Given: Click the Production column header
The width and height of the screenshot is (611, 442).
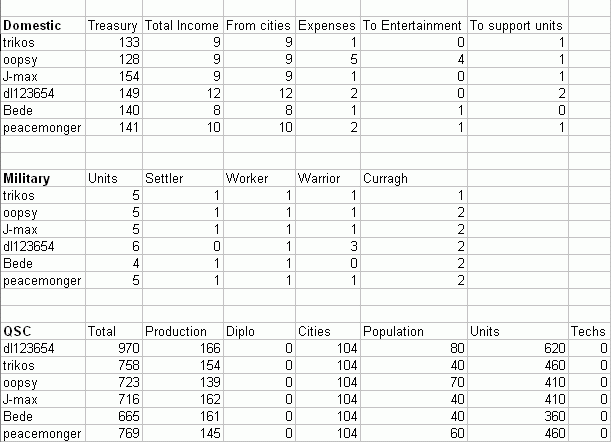Looking at the screenshot, I should coord(183,331).
